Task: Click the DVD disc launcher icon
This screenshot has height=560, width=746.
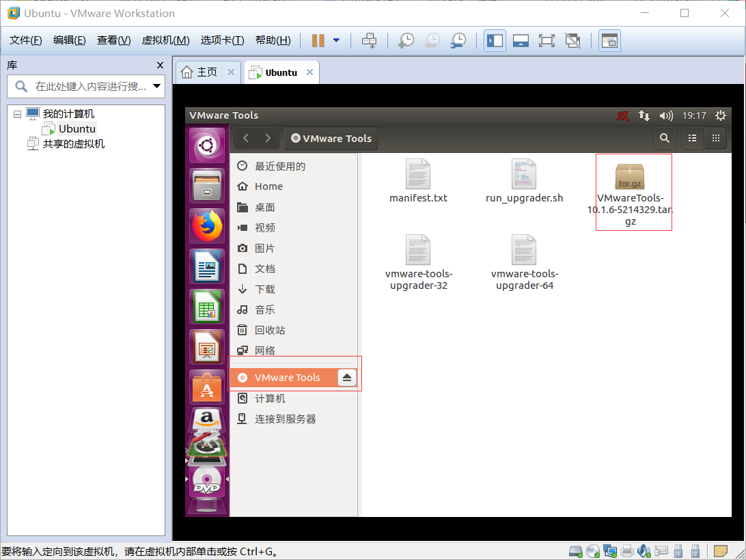Action: [x=207, y=481]
